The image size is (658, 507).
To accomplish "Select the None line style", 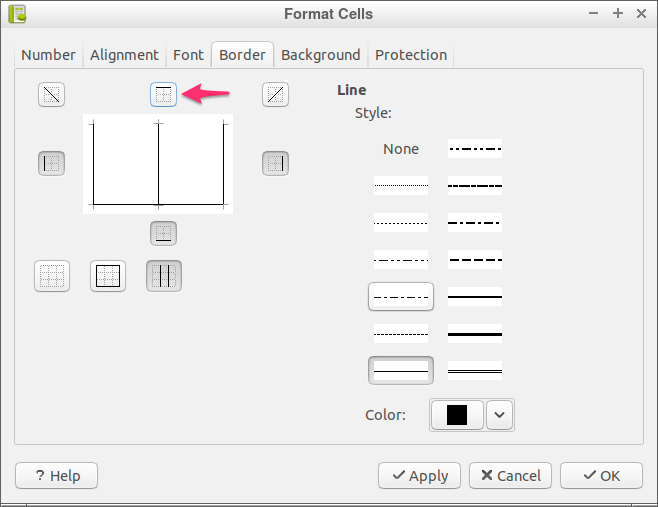I will tap(401, 149).
